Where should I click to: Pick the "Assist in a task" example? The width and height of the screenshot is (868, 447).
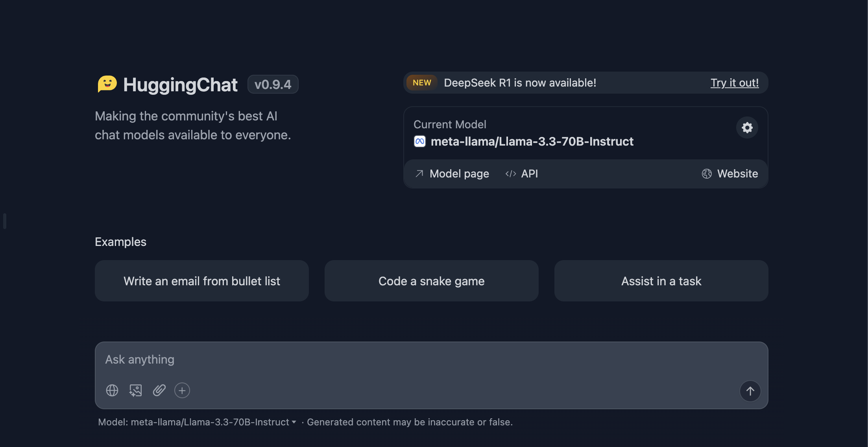661,281
